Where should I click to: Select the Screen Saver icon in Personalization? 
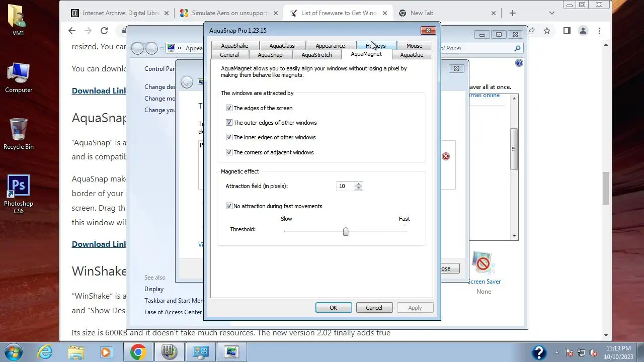tap(484, 263)
